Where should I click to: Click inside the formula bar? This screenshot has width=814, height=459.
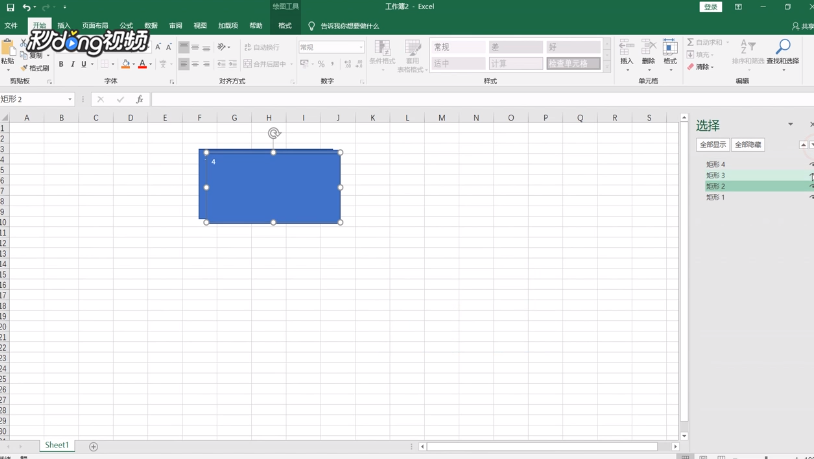(483, 99)
